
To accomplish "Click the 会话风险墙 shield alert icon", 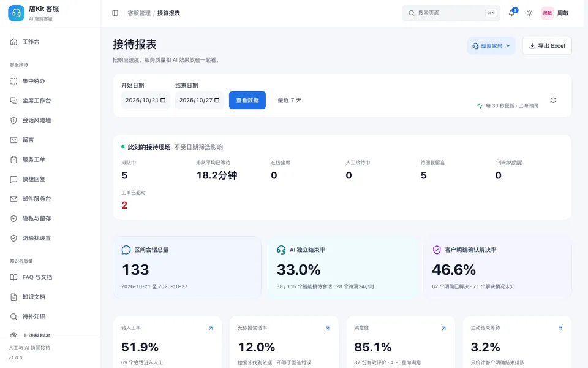I will click(x=13, y=120).
